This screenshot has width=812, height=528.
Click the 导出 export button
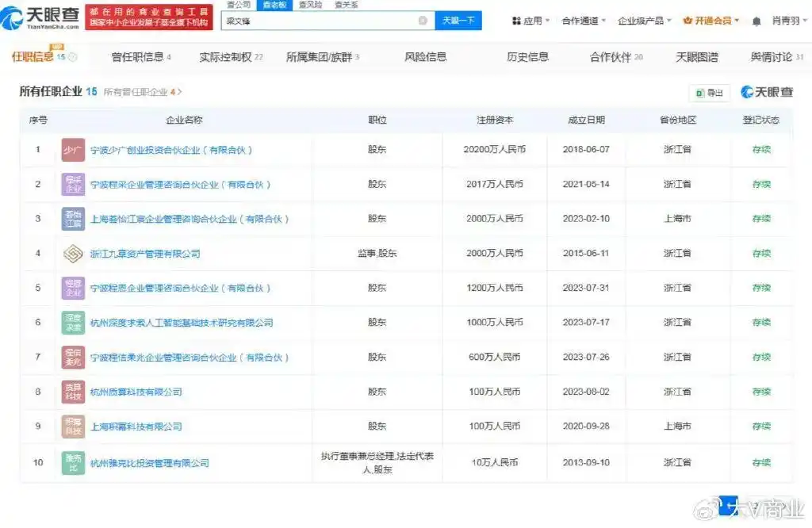709,93
